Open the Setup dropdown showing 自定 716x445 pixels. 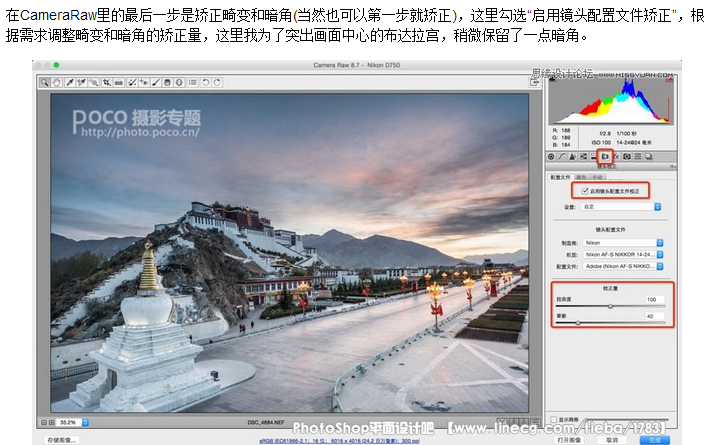pyautogui.click(x=621, y=207)
